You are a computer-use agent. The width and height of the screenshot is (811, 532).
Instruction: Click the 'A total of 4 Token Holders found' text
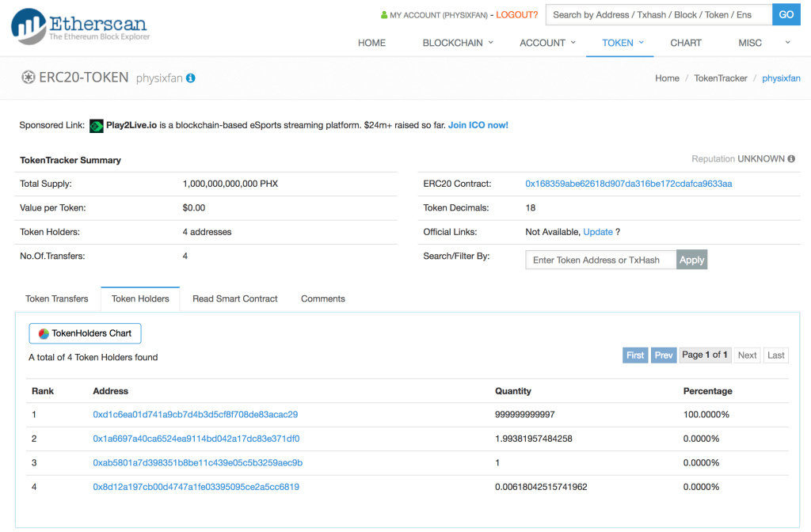pos(93,357)
